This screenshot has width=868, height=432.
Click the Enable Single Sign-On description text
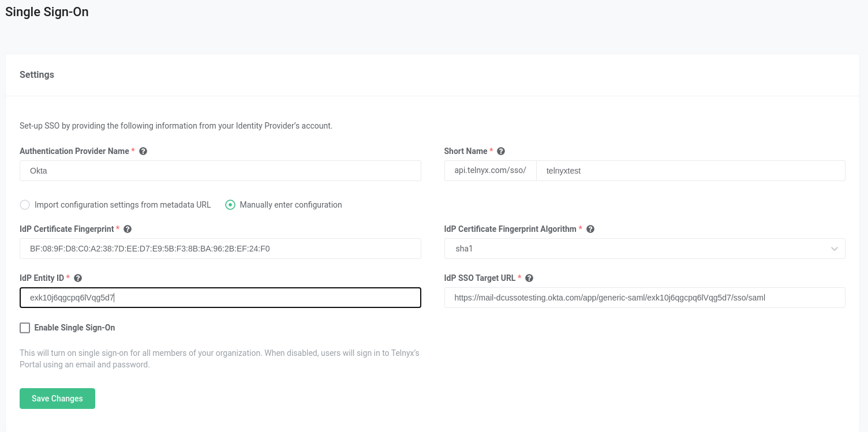tap(219, 359)
